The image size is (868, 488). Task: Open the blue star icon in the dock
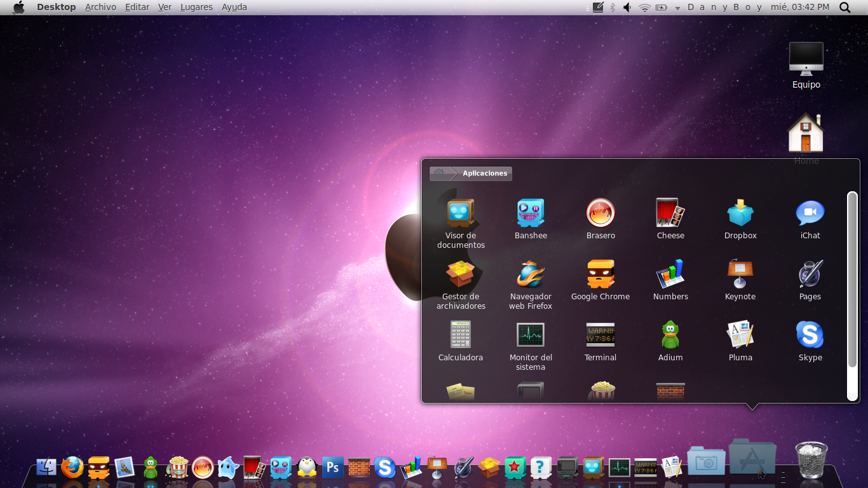pyautogui.click(x=229, y=468)
